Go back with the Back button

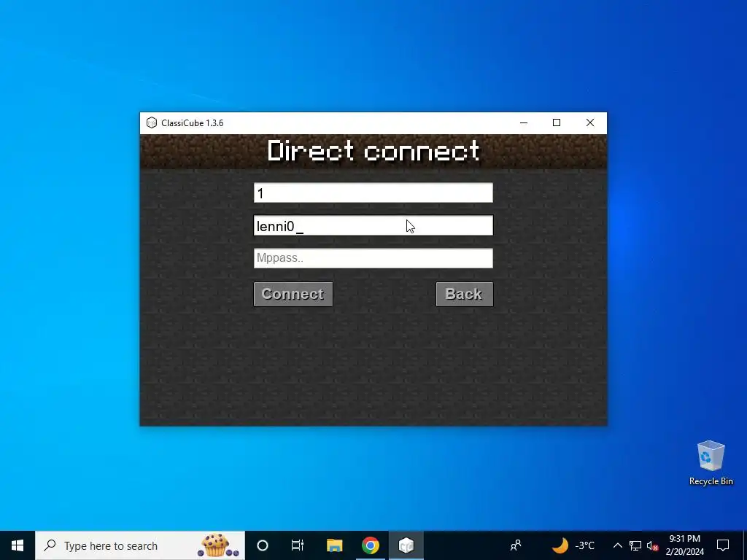click(x=465, y=295)
